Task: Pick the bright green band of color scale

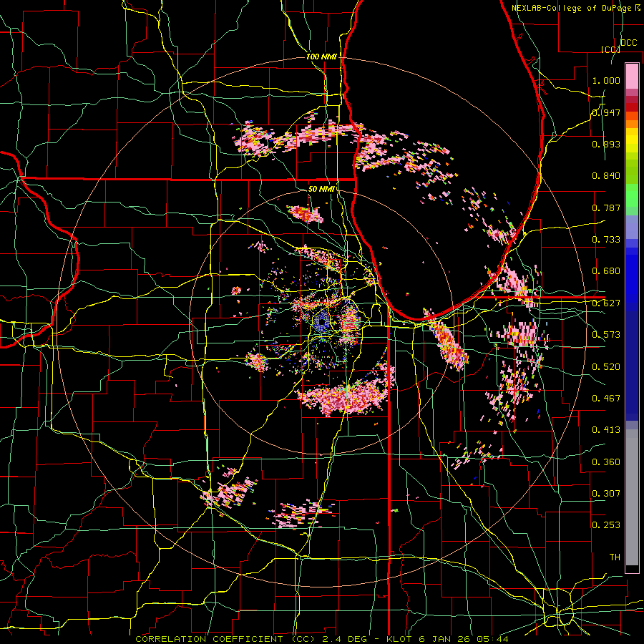Action: [632, 195]
